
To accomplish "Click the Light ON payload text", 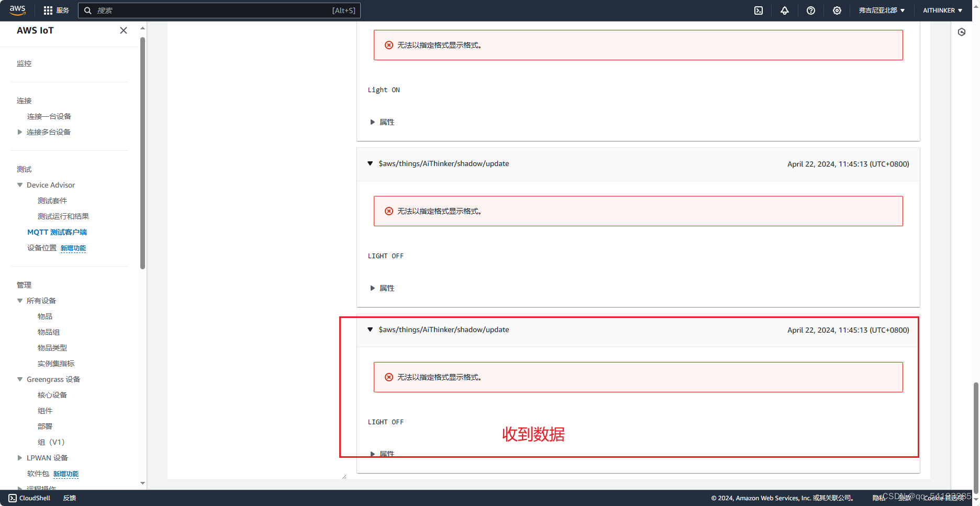I will pyautogui.click(x=384, y=90).
